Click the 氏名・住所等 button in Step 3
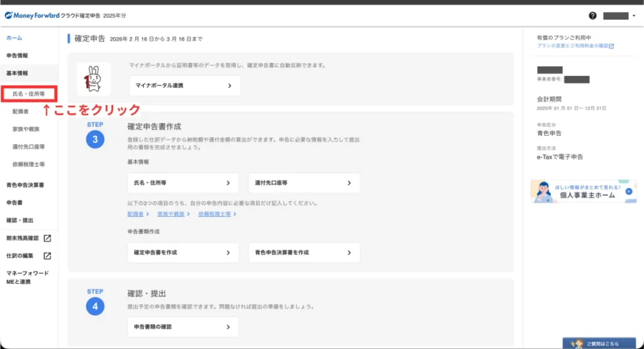Image resolution: width=644 pixels, height=349 pixels. point(183,183)
